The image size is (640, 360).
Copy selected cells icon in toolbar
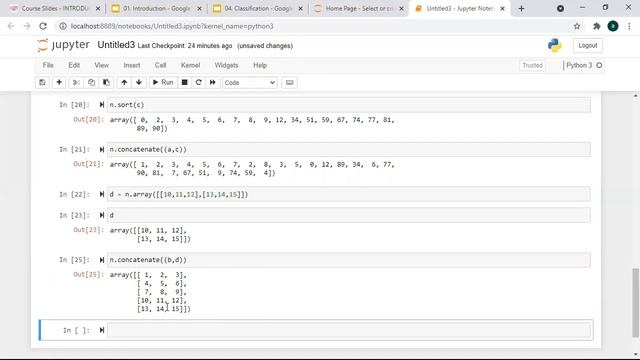(x=91, y=82)
